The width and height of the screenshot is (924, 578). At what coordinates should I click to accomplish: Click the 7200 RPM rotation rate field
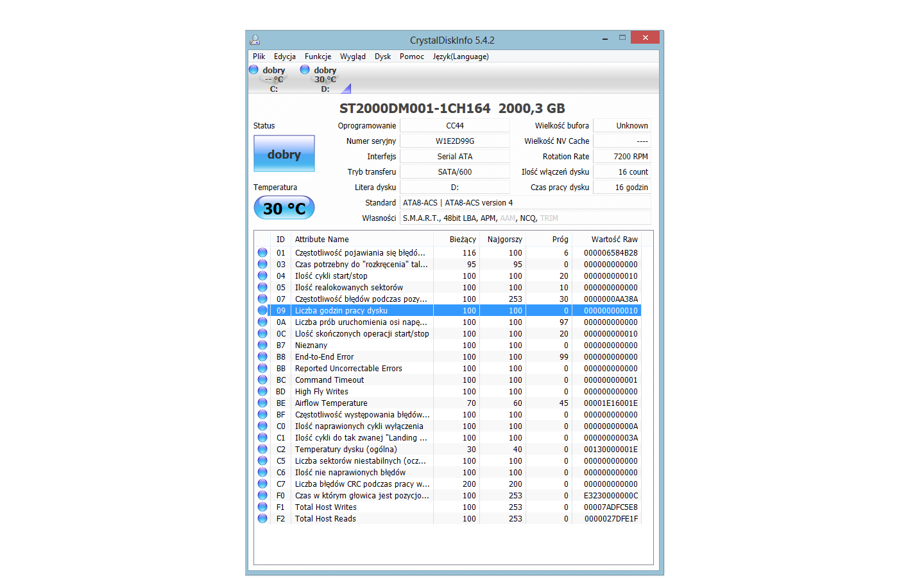point(622,156)
